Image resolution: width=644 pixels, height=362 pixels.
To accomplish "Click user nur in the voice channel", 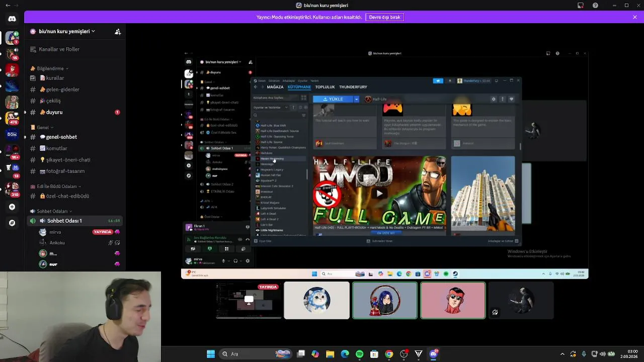I will pos(79,264).
